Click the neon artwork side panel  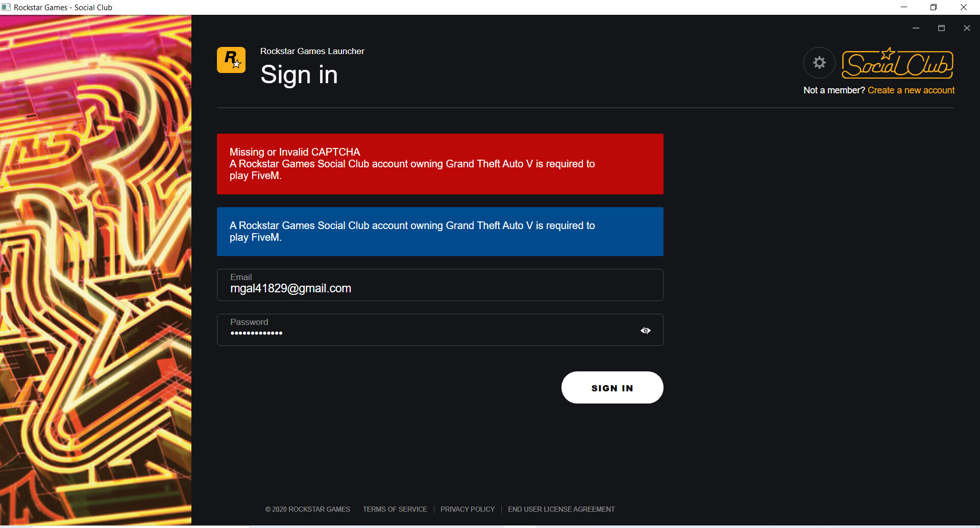(x=95, y=270)
